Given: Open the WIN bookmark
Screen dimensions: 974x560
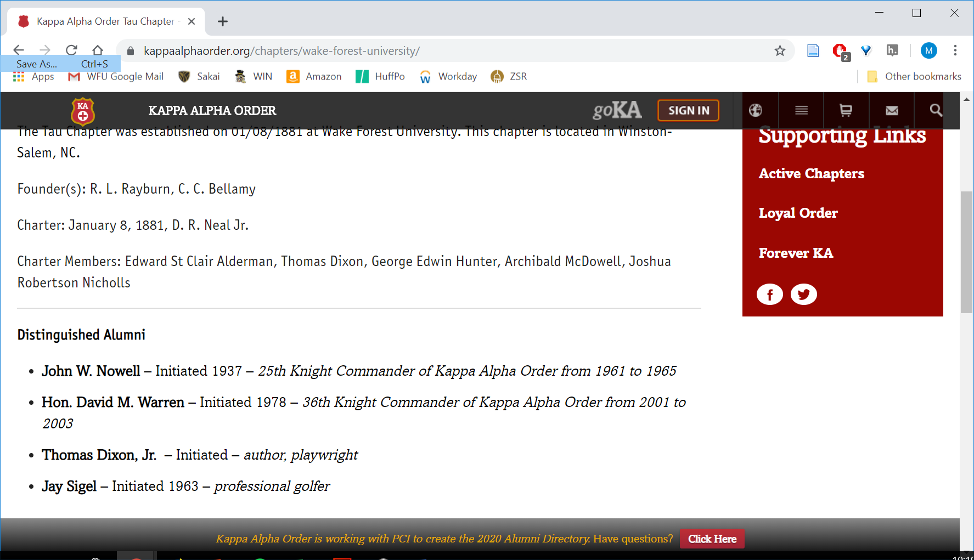Looking at the screenshot, I should [x=254, y=77].
